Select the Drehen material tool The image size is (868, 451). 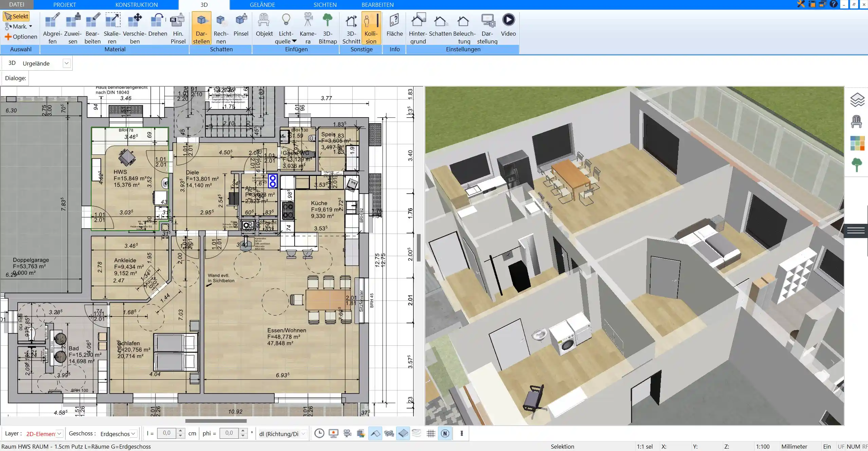[x=158, y=25]
